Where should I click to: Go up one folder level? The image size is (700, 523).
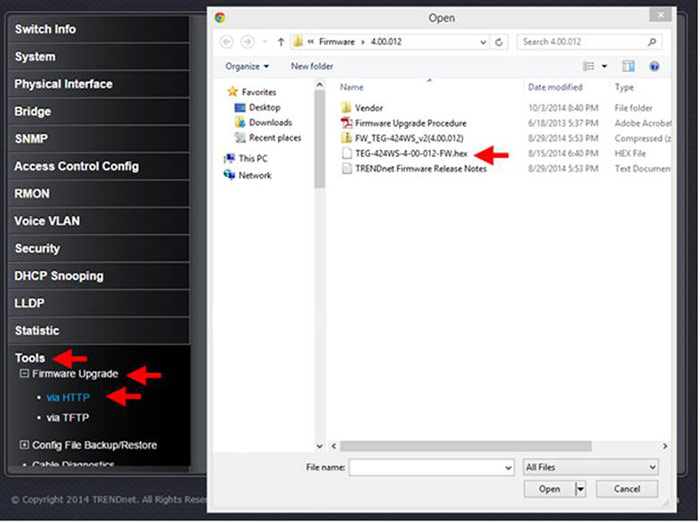tap(281, 42)
